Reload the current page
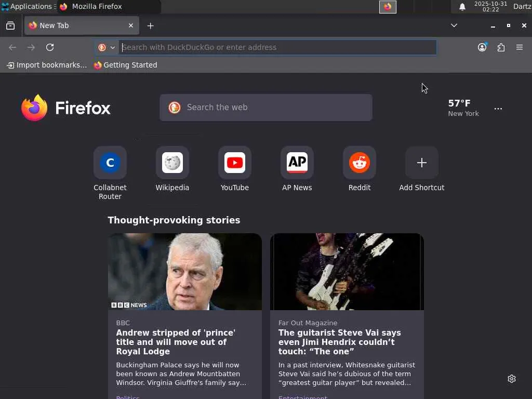 tap(50, 47)
